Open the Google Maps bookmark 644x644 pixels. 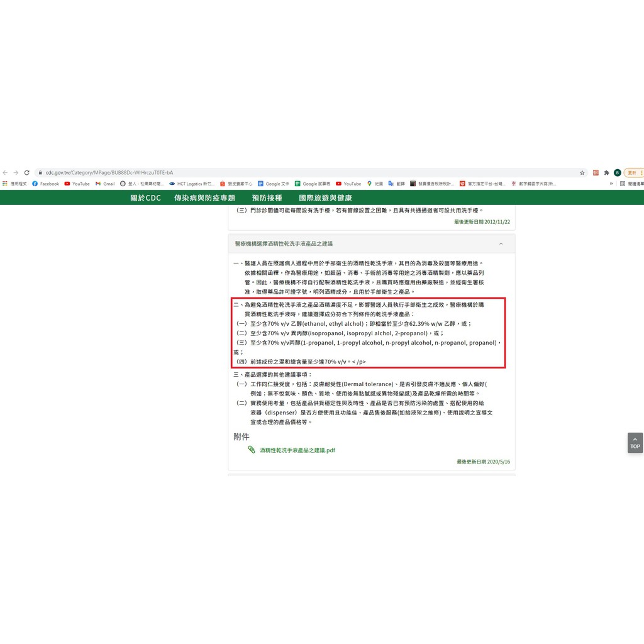point(375,184)
